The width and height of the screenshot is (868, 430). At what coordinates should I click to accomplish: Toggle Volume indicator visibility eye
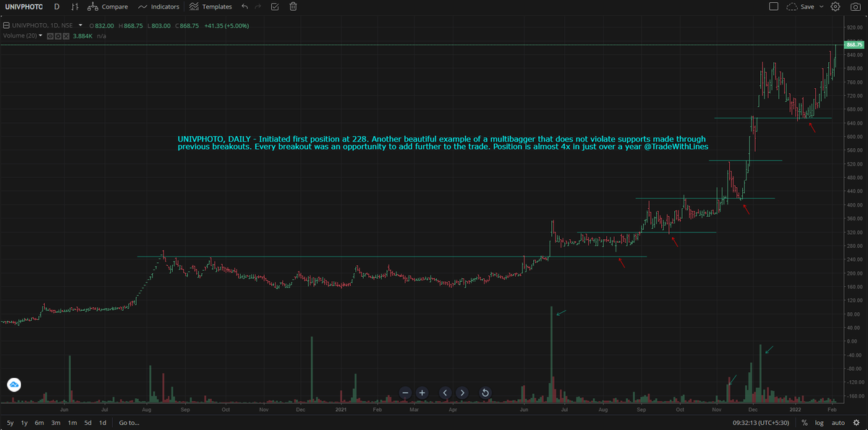50,35
